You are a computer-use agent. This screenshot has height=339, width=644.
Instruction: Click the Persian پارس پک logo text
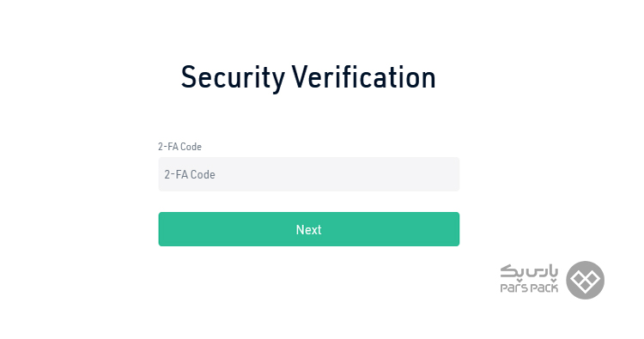click(529, 272)
